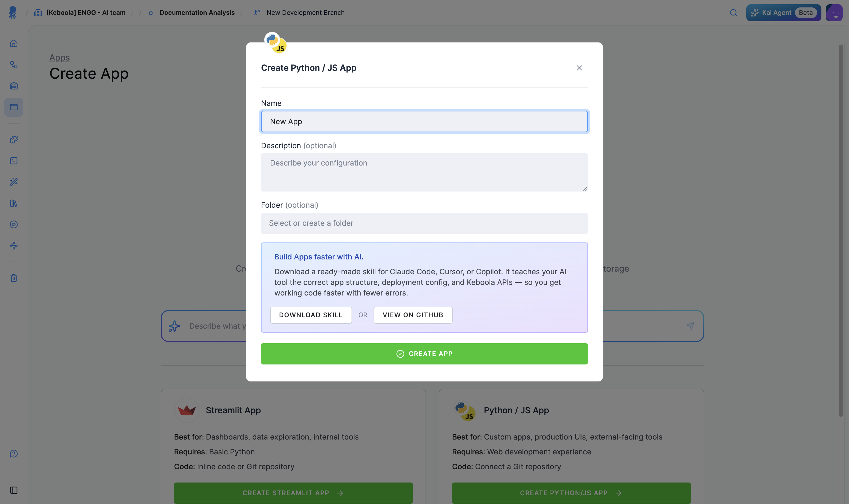The width and height of the screenshot is (849, 504).
Task: Click the Create Python / JS App dialog title
Action: (x=308, y=68)
